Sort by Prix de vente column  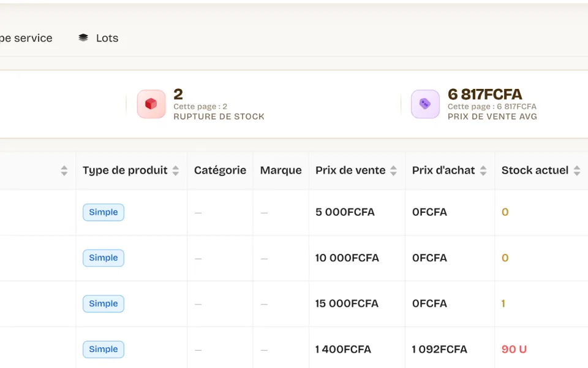coord(393,171)
